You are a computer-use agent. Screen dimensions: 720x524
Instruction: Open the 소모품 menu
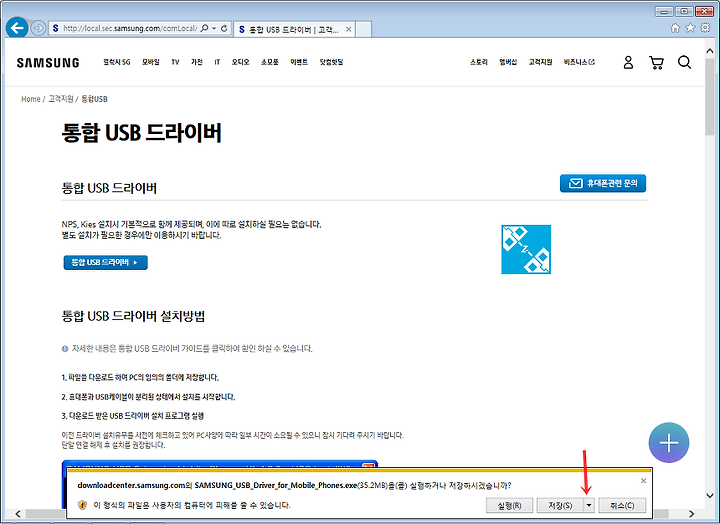point(270,62)
